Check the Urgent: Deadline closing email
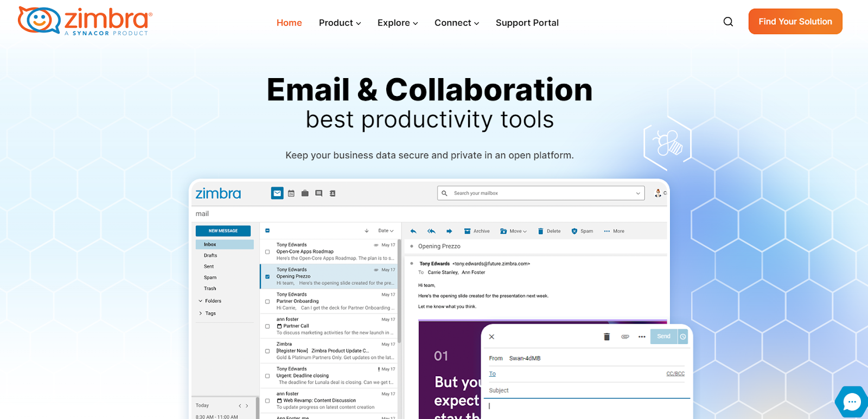Image resolution: width=868 pixels, height=419 pixels. (267, 376)
